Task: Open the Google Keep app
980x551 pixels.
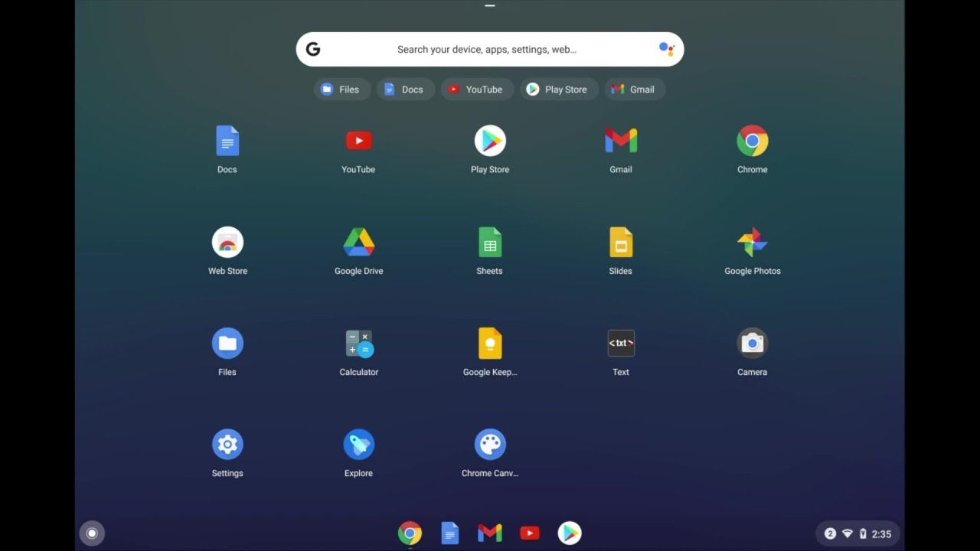Action: click(490, 344)
